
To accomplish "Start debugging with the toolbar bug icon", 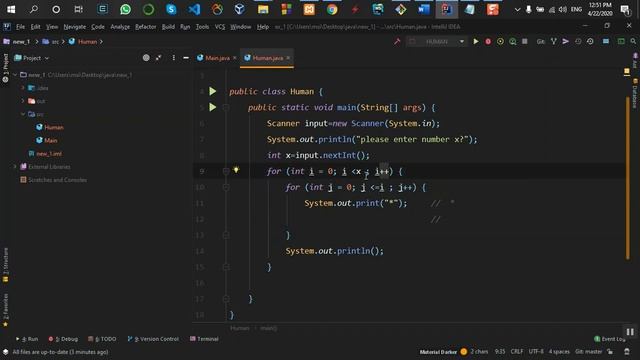I will click(x=488, y=42).
